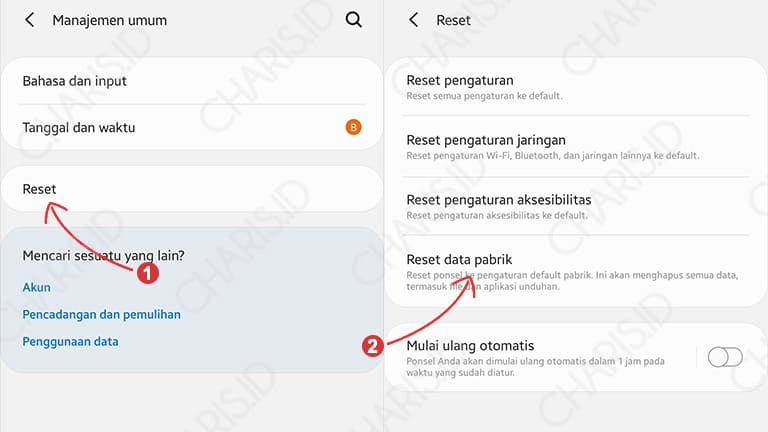This screenshot has height=432, width=768.
Task: Open Mulai ulang otomatis settings text
Action: [x=470, y=346]
